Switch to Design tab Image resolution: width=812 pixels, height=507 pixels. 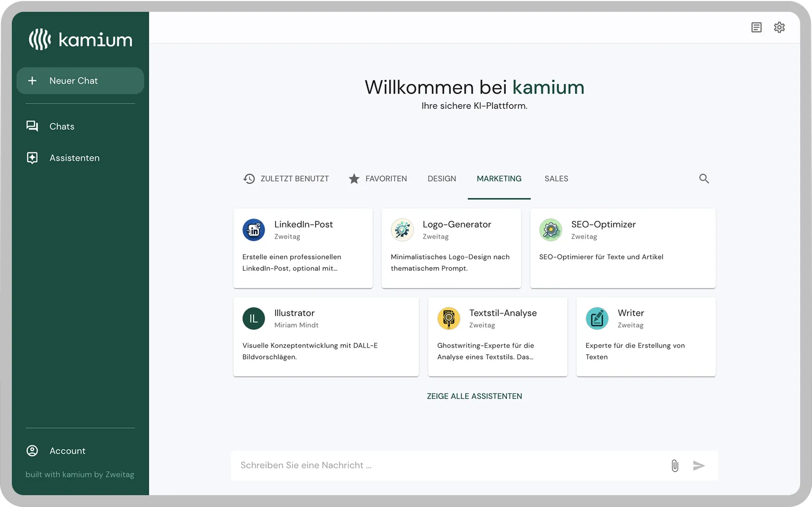442,179
